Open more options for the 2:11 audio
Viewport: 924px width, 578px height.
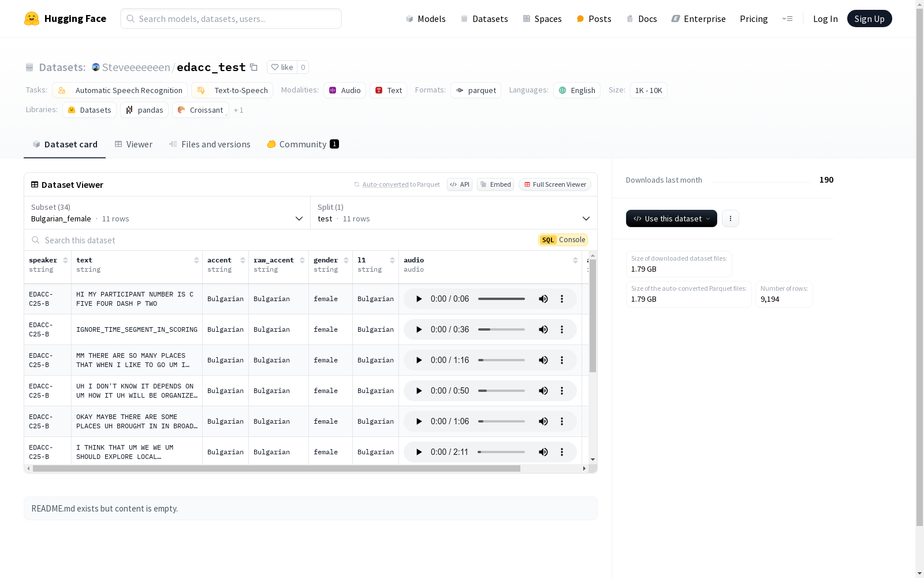(562, 452)
